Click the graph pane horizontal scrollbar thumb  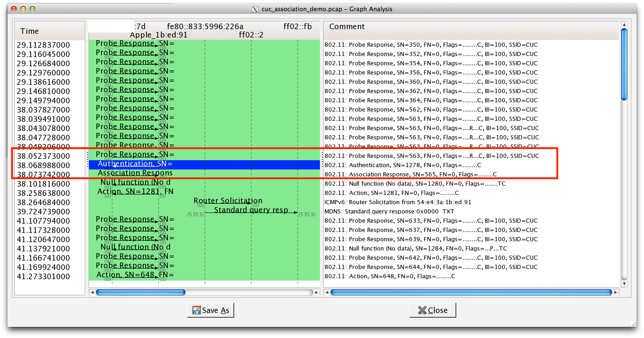pos(140,292)
